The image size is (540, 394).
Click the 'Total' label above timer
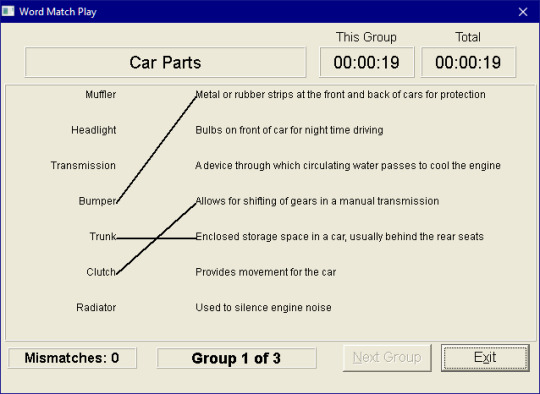tap(468, 37)
